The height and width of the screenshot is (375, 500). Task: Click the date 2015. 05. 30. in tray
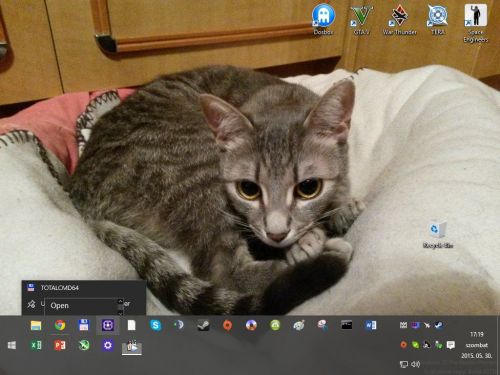[x=477, y=356]
